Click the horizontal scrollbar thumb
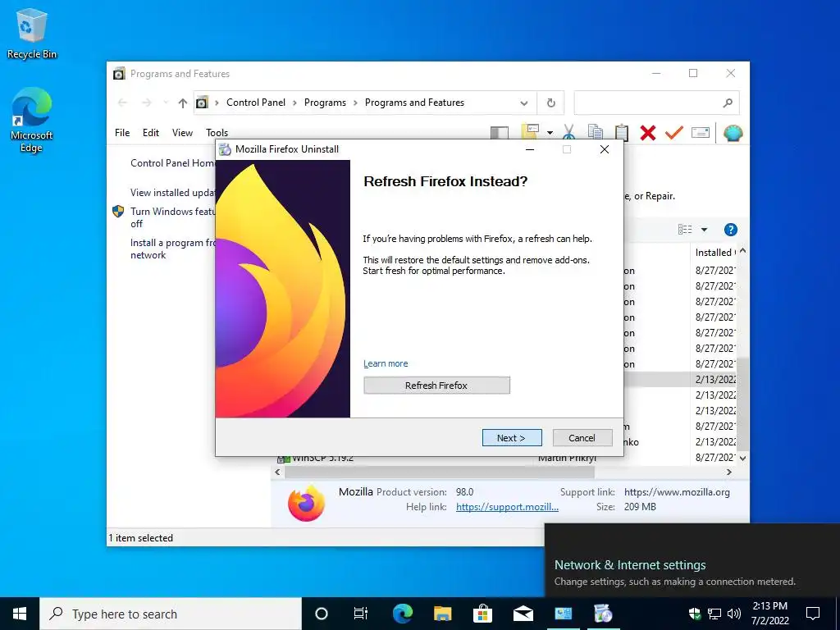 (440, 472)
